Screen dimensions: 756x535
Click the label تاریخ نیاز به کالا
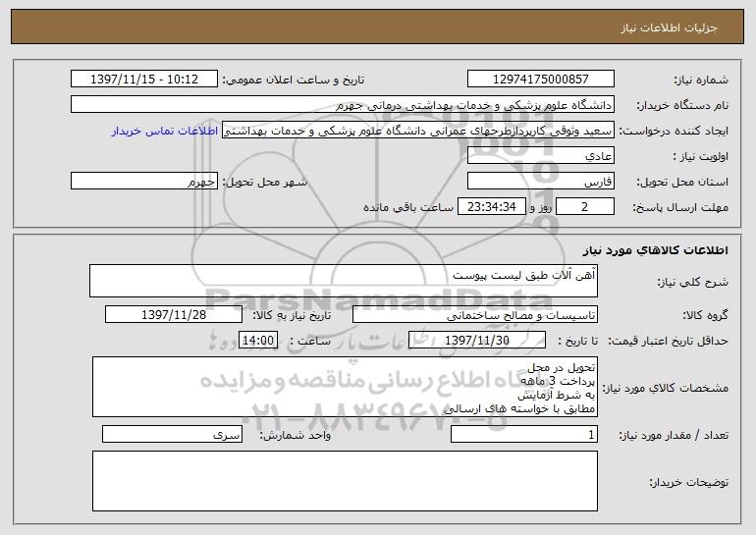pyautogui.click(x=292, y=316)
